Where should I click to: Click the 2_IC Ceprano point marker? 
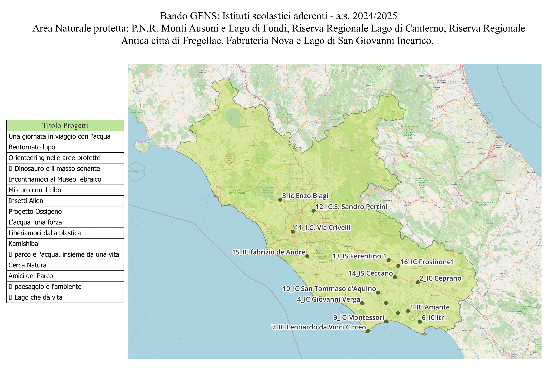click(x=418, y=282)
